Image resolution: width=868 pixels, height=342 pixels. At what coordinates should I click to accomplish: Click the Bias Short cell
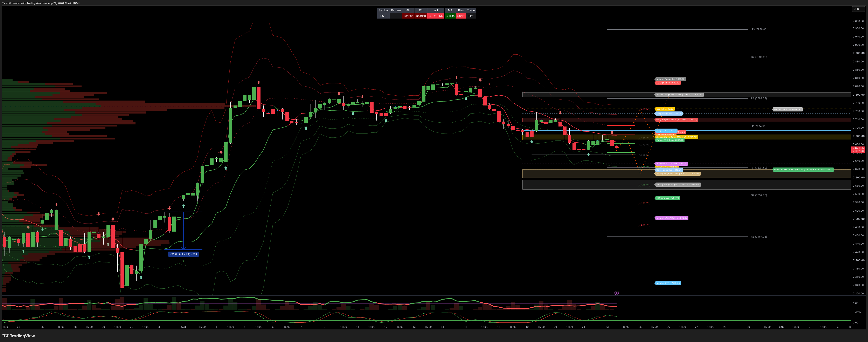[x=461, y=16]
